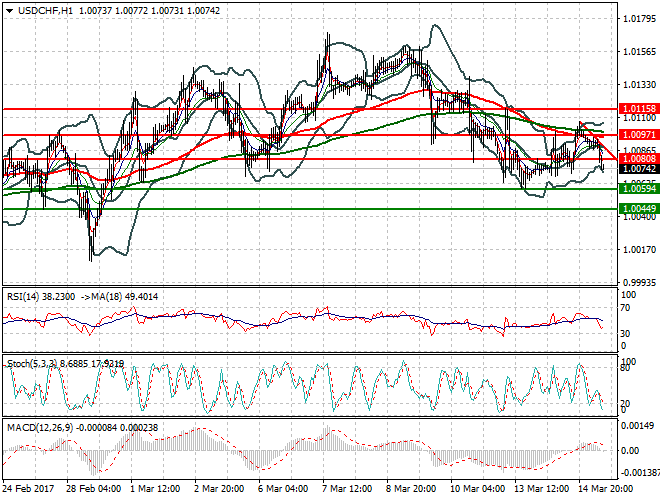Select the red 1.01158 resistance price tag
Screen dimensions: 660x500
(x=638, y=108)
